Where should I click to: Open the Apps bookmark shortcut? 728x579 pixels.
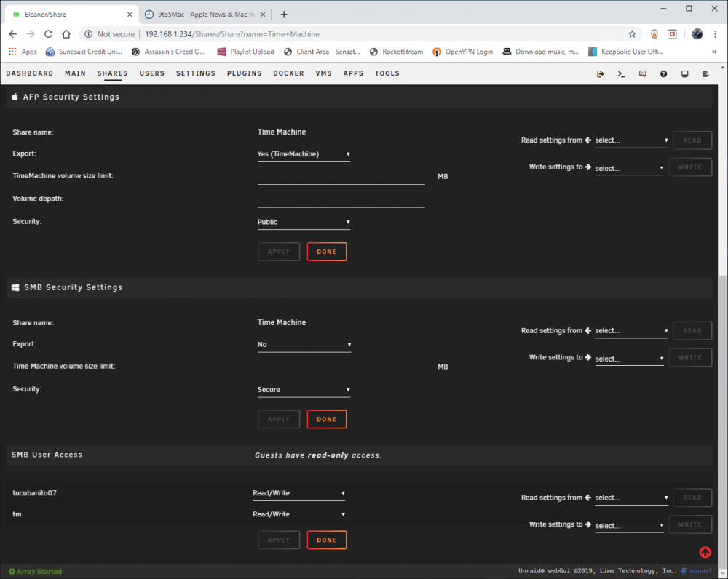23,52
